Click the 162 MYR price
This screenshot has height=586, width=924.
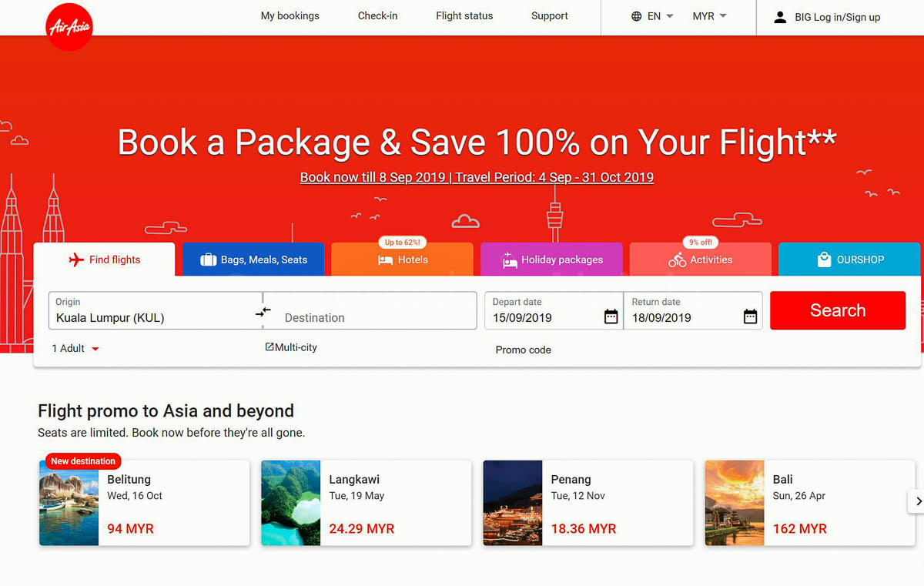tap(800, 529)
